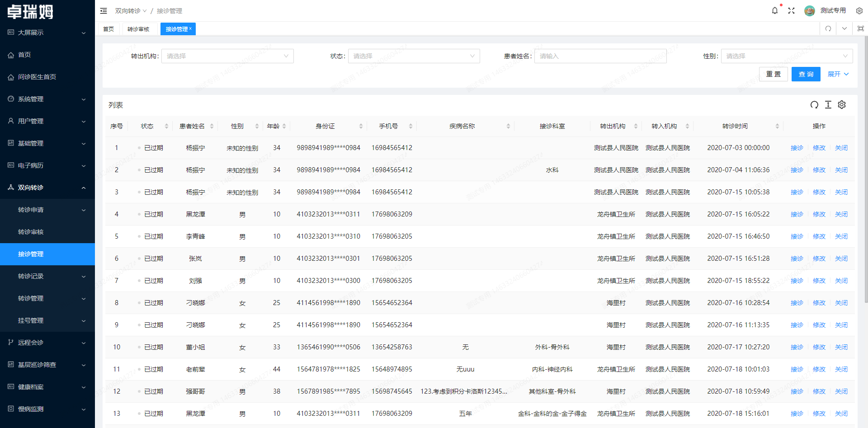Click 修改 for row 12 强哥哥
Image resolution: width=868 pixels, height=428 pixels.
[819, 391]
